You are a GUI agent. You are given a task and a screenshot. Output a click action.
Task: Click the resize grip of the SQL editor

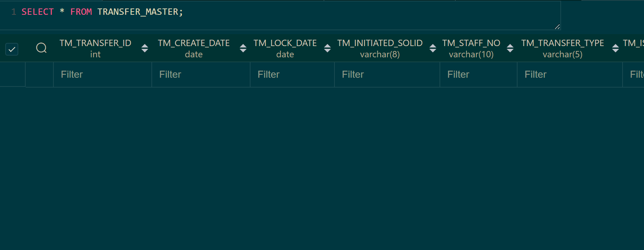pyautogui.click(x=557, y=26)
